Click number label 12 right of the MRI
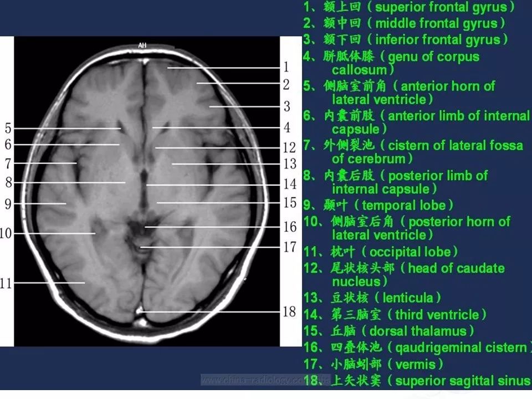 pos(290,147)
